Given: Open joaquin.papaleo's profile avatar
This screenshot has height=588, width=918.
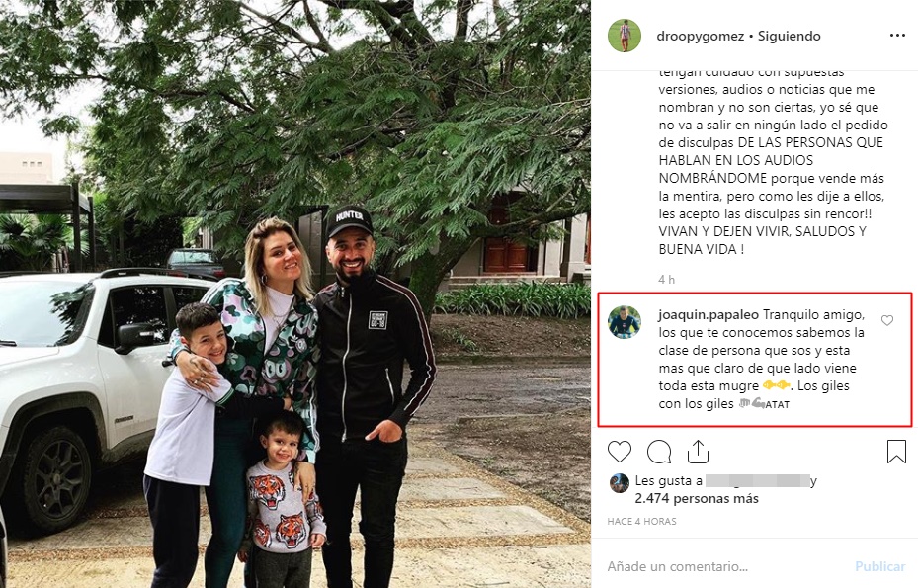Looking at the screenshot, I should point(625,321).
